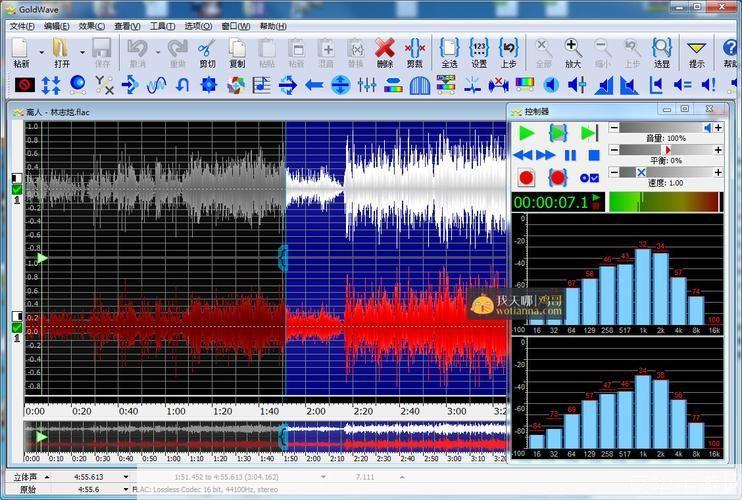Screen dimensions: 742x500
Task: Click the 剪裁 (Trim) toolbar icon
Action: coord(415,48)
